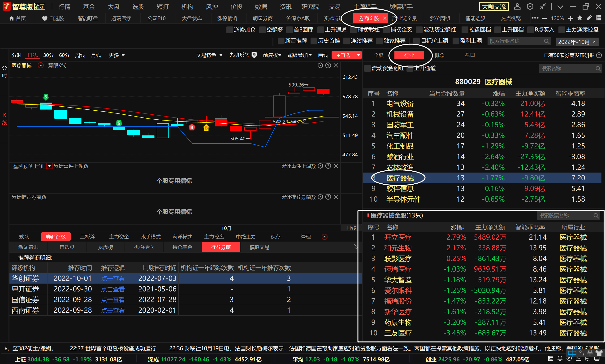Collapse the strategy tabs with red circle arrow
The height and width of the screenshot is (364, 605).
tap(324, 237)
